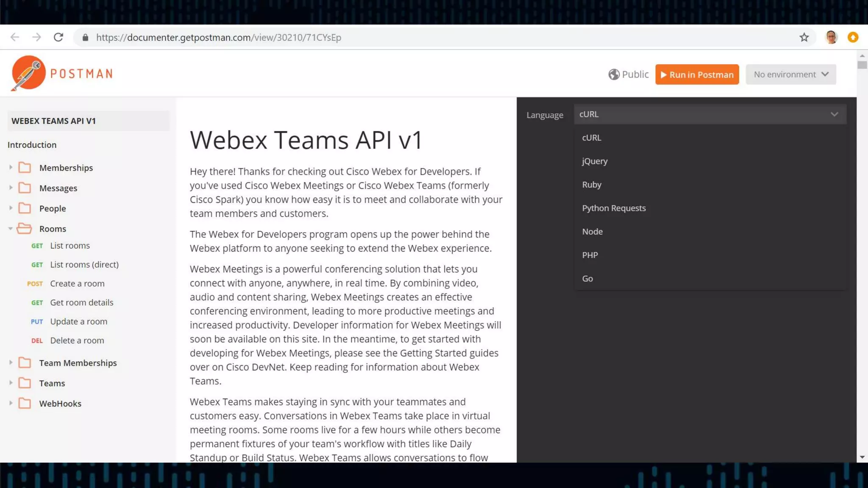Bookmark page with star icon
The width and height of the screenshot is (868, 488).
(x=804, y=37)
